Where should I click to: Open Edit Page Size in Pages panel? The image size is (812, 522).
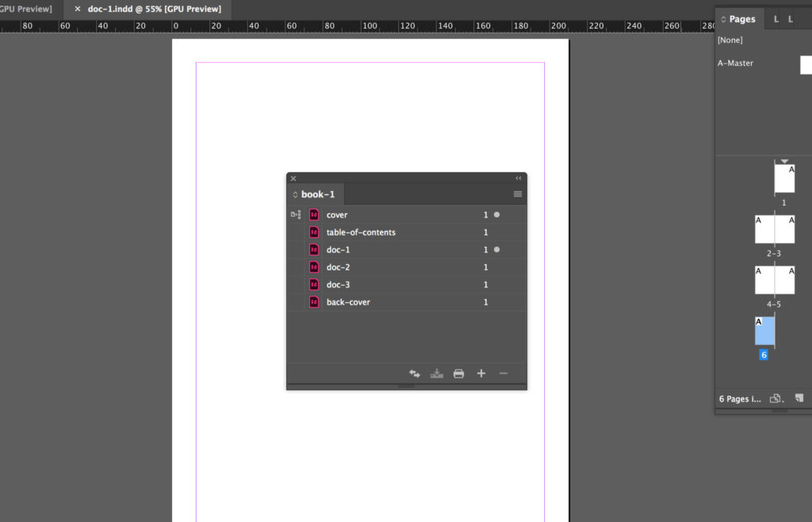[776, 398]
